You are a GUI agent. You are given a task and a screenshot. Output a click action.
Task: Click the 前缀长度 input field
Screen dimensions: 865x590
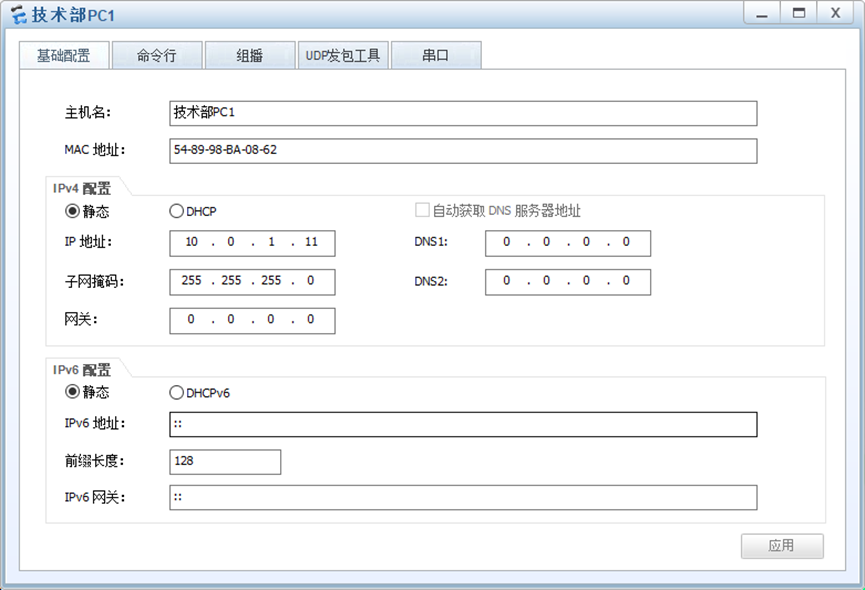point(225,462)
